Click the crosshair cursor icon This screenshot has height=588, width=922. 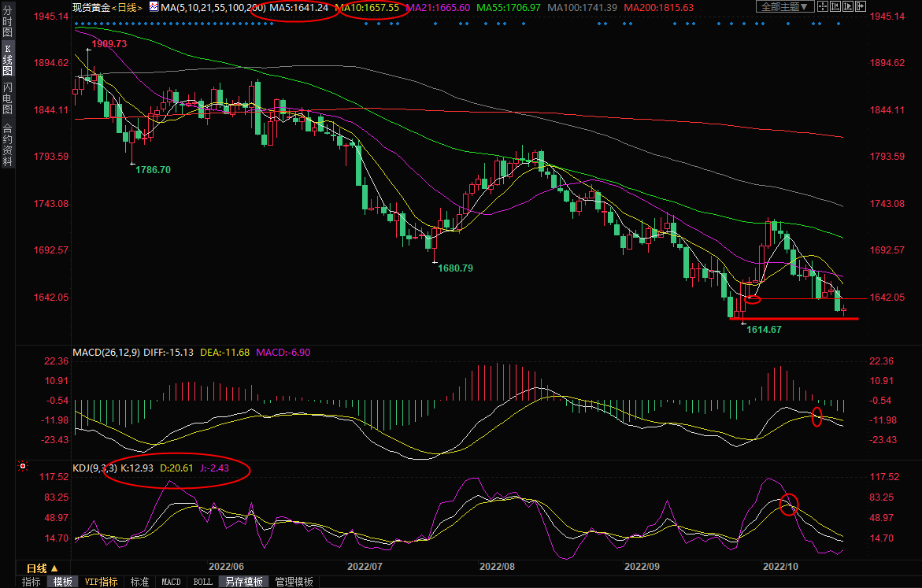click(x=824, y=7)
